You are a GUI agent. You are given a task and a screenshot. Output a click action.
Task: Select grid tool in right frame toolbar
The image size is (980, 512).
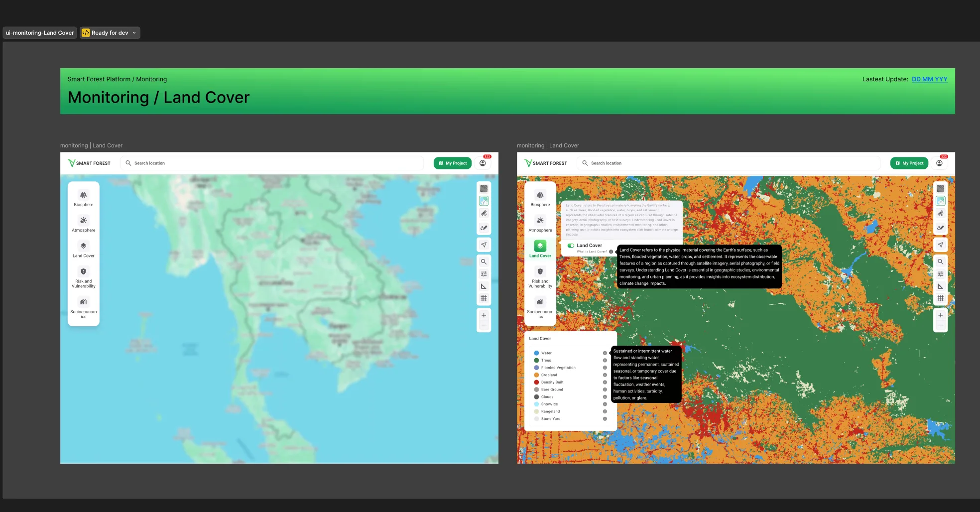click(x=940, y=298)
